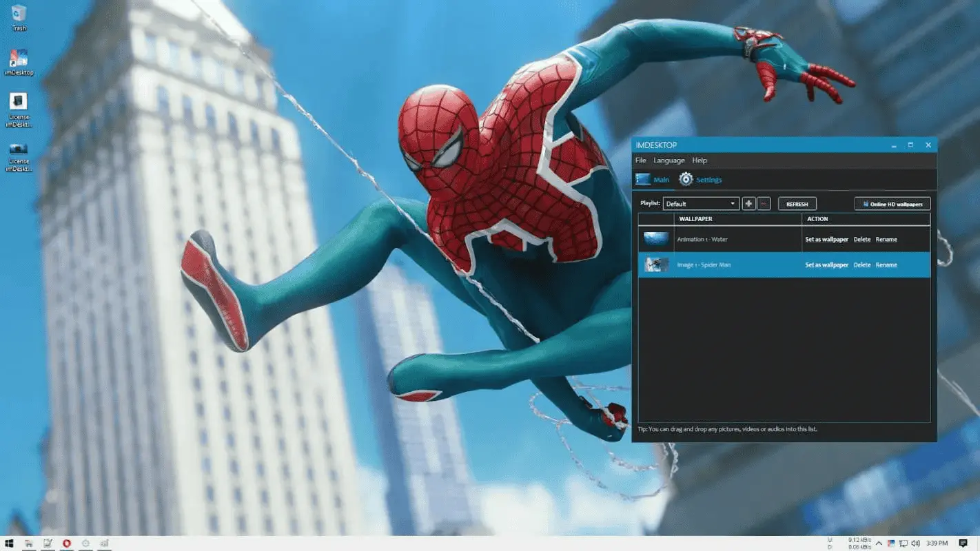
Task: Open the notification center icon
Action: pos(963,543)
